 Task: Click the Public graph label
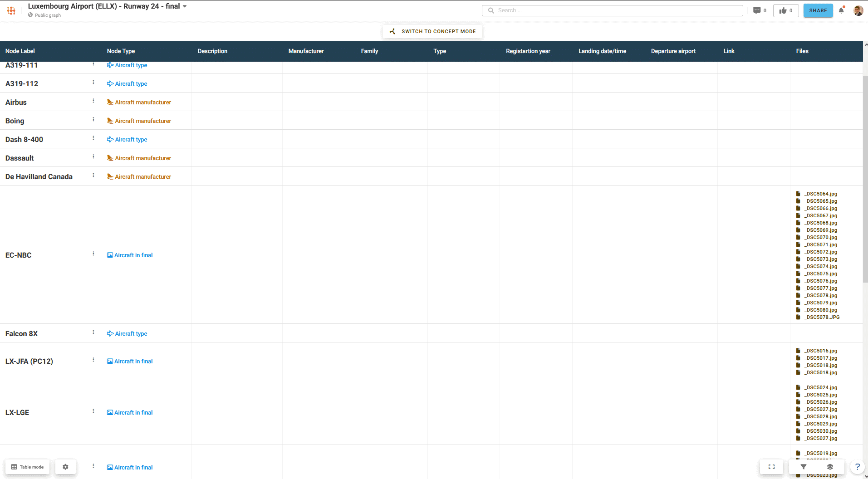pyautogui.click(x=48, y=15)
